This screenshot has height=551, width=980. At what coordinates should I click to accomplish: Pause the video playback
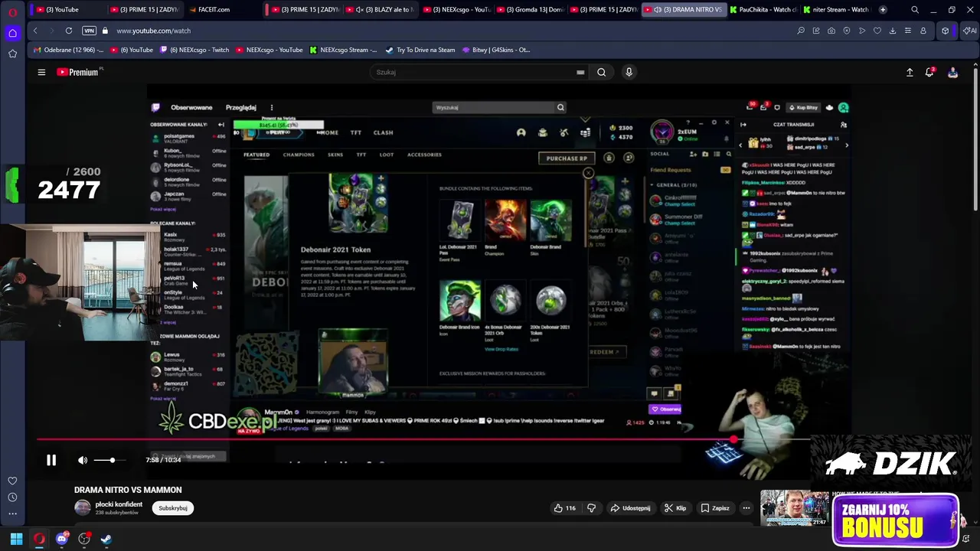[51, 460]
